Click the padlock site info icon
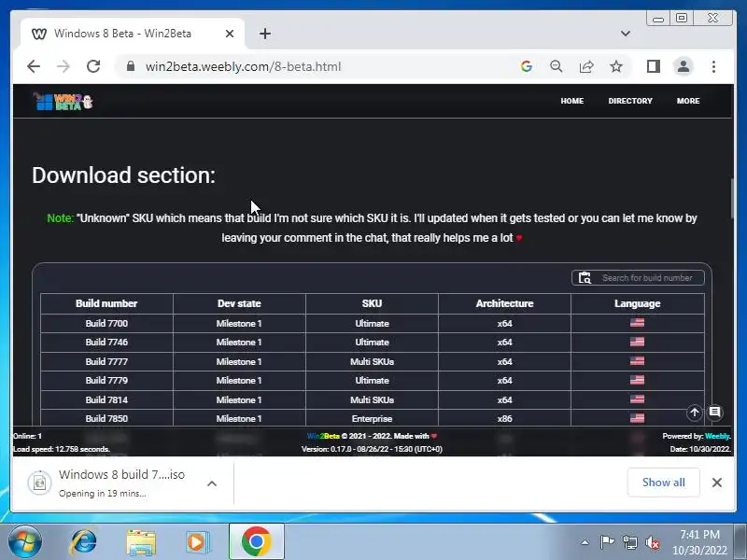 click(x=131, y=66)
